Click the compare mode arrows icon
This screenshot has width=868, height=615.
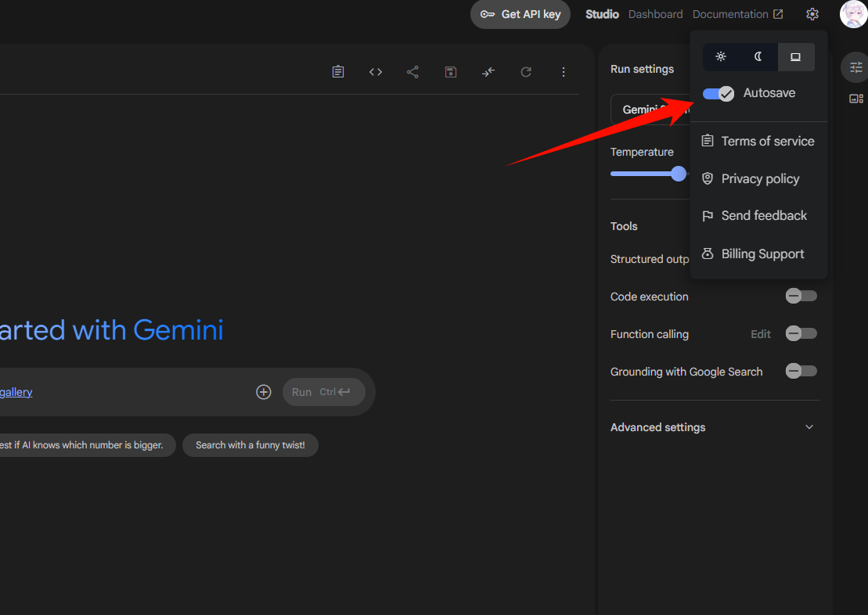pyautogui.click(x=488, y=72)
